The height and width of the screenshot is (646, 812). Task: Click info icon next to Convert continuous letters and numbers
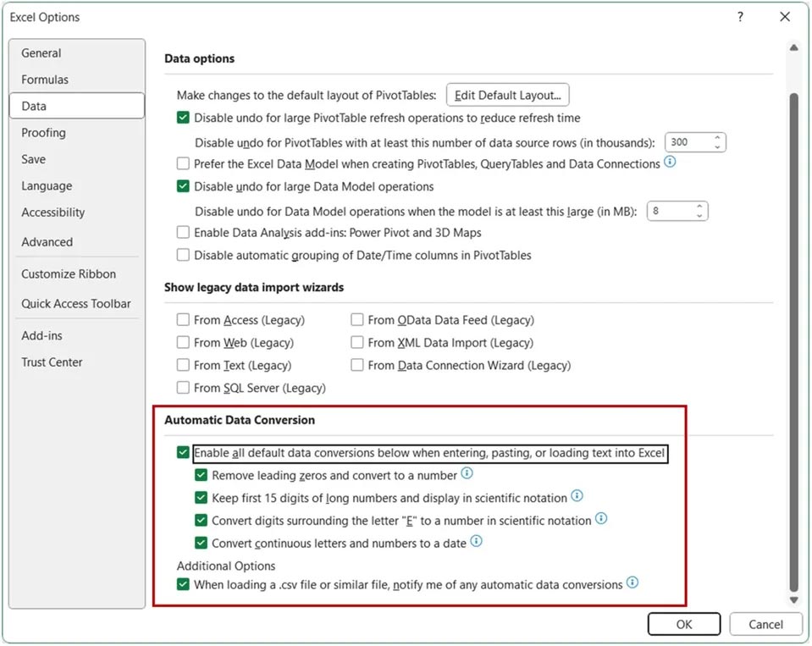[x=476, y=543]
